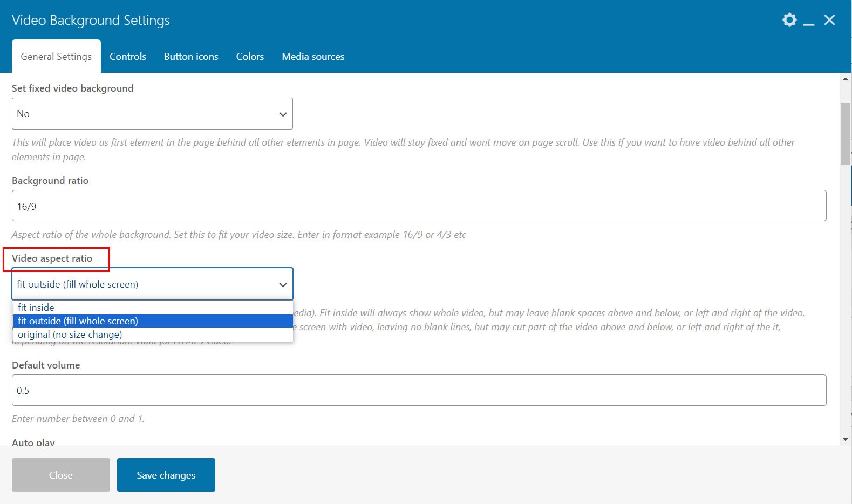Focus the Default volume input field

pyautogui.click(x=419, y=390)
